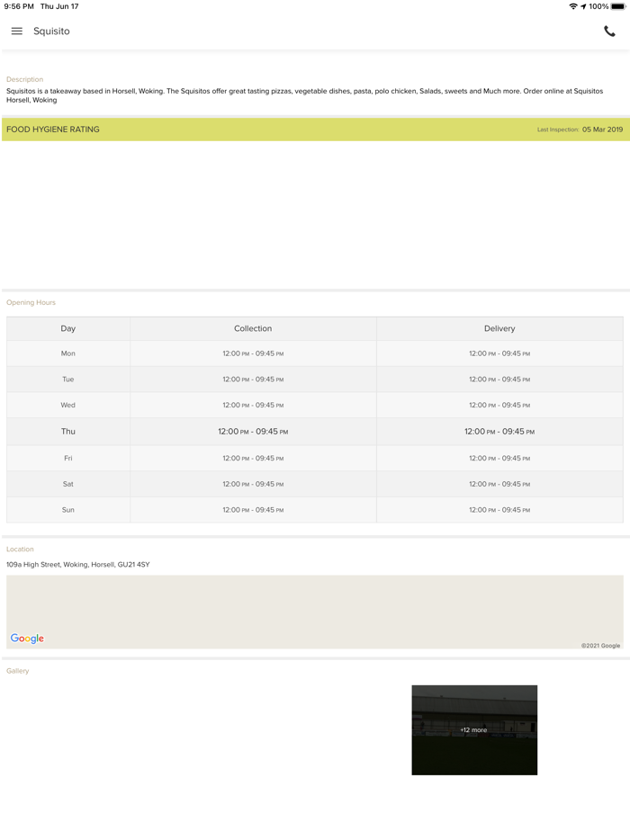Tap the battery indicator in status bar

click(x=617, y=6)
